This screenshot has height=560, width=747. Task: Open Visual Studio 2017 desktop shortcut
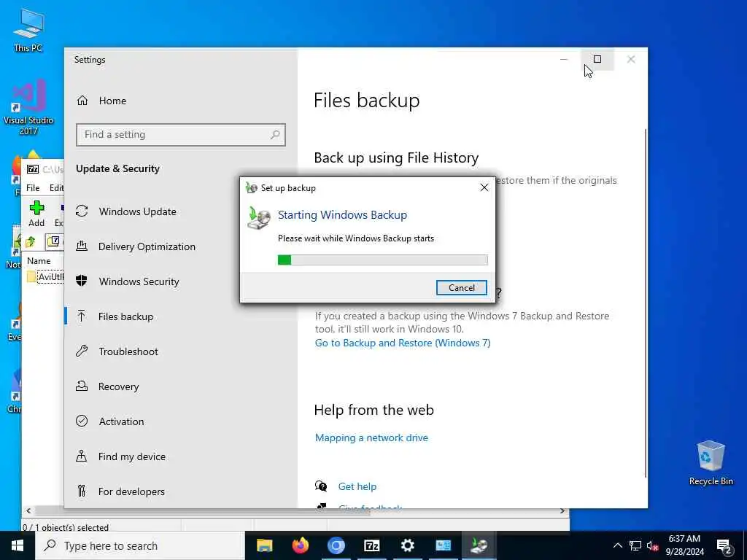point(28,107)
